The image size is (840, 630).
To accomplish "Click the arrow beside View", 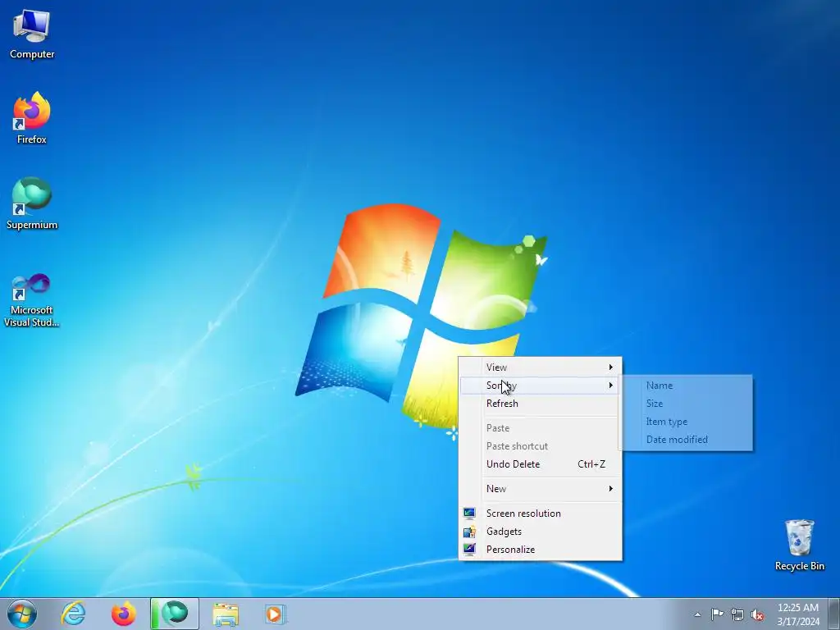I will tap(610, 367).
